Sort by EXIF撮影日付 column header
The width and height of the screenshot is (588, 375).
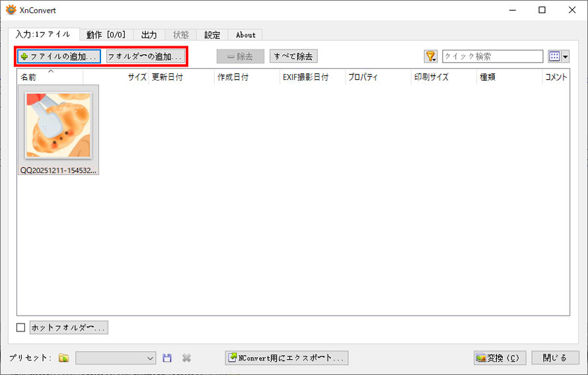pos(312,77)
